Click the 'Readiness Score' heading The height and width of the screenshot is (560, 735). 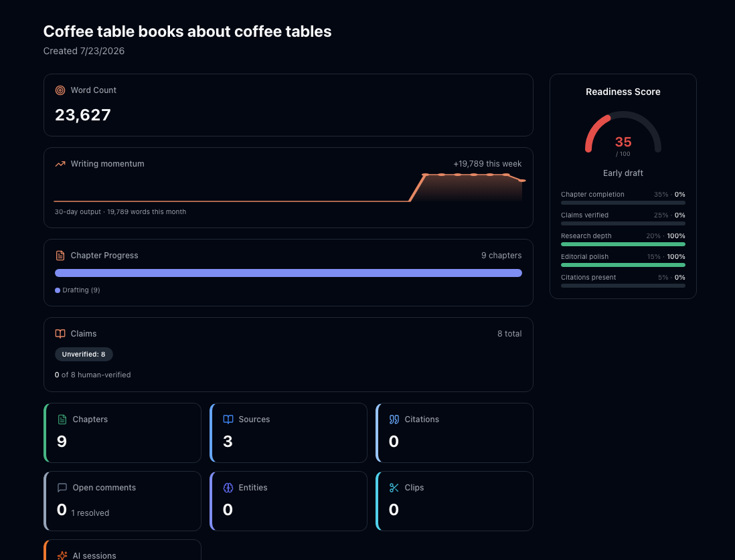(x=623, y=92)
